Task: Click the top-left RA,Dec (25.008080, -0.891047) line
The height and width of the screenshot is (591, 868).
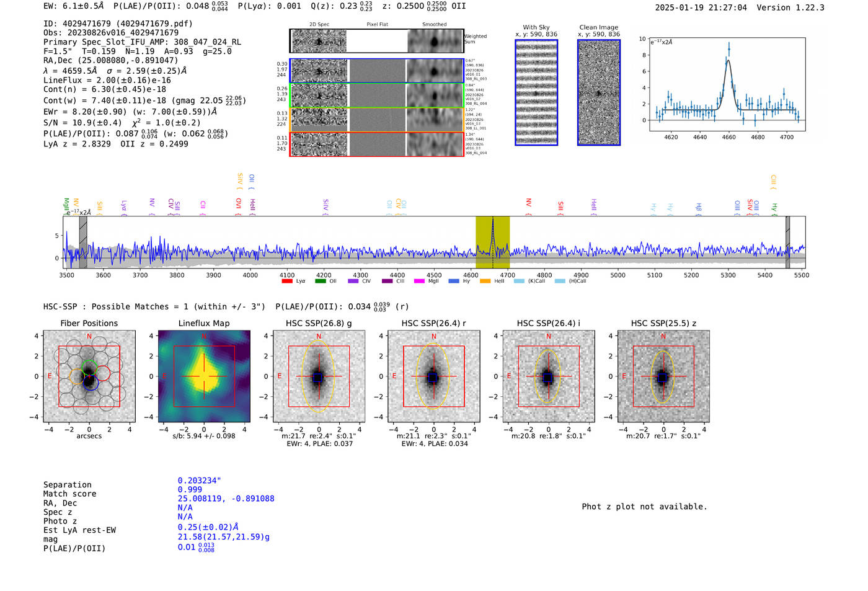Action: click(x=111, y=60)
